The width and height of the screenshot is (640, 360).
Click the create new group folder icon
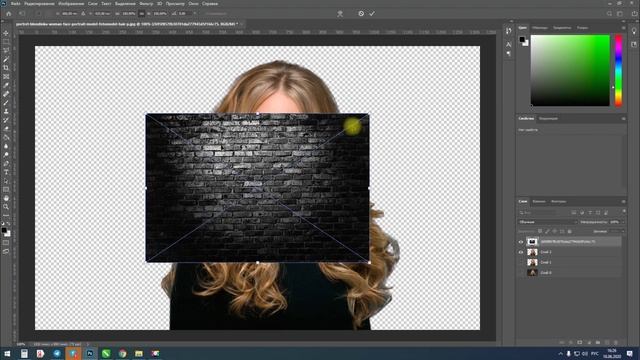598,342
